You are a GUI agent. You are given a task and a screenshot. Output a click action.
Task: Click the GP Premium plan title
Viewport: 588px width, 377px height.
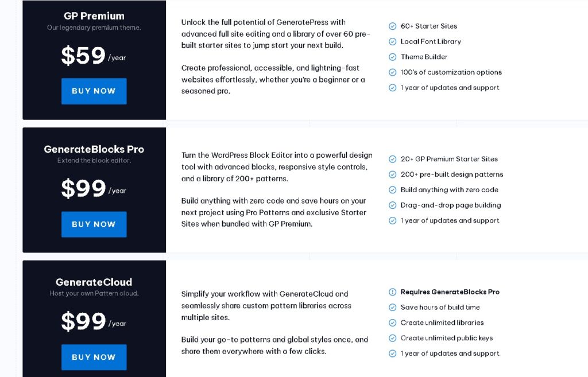click(94, 16)
